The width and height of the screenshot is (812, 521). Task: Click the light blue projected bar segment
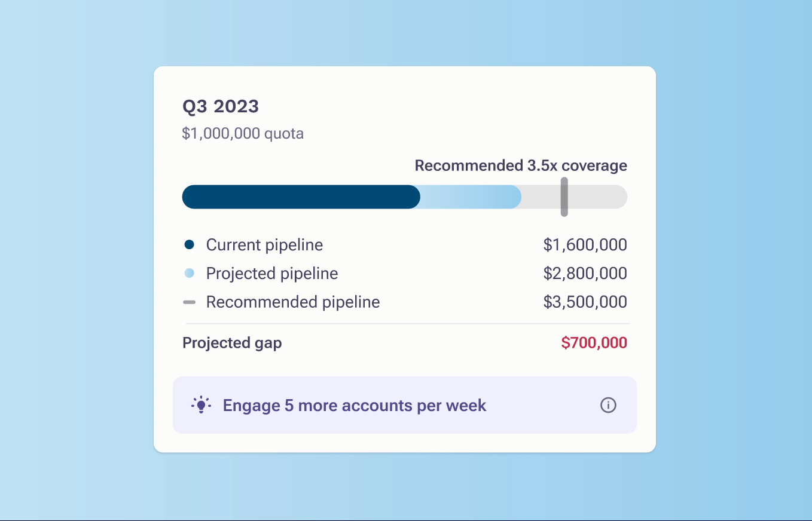pos(471,197)
